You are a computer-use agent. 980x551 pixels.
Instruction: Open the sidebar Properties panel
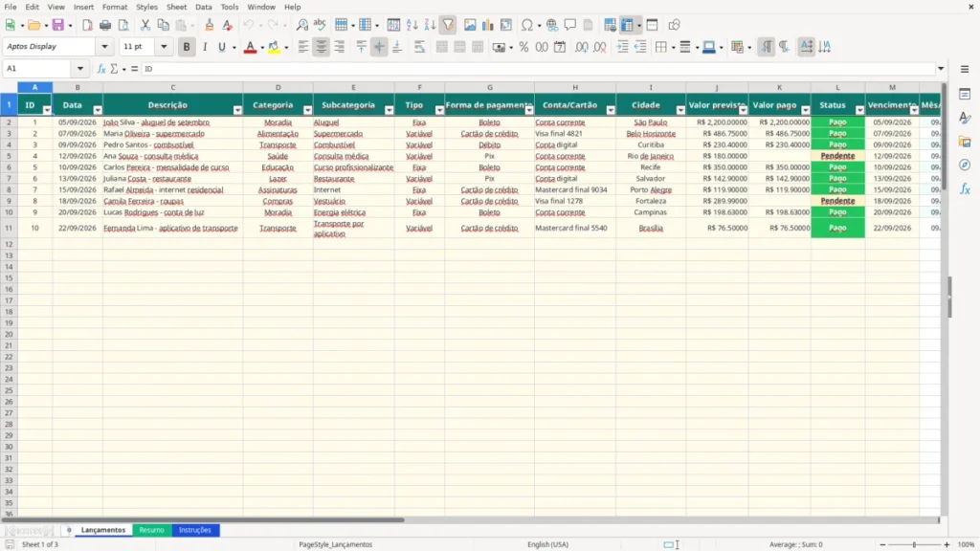click(965, 95)
